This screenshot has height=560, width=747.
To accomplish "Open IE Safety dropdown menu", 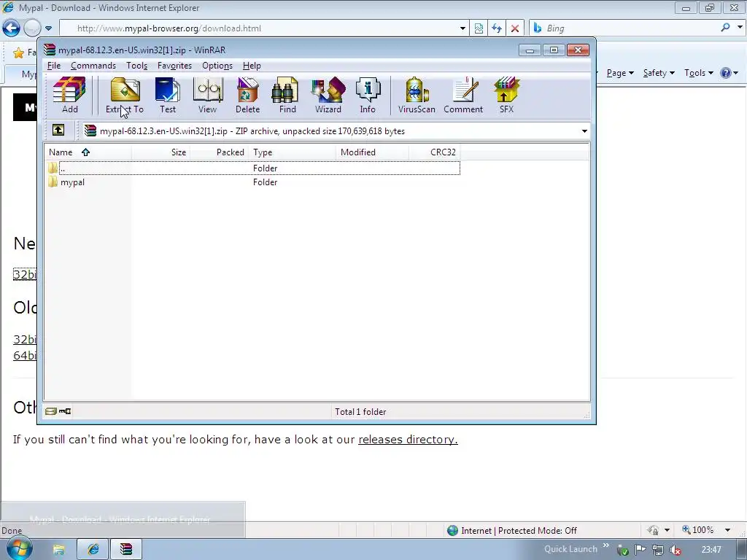I will point(659,73).
